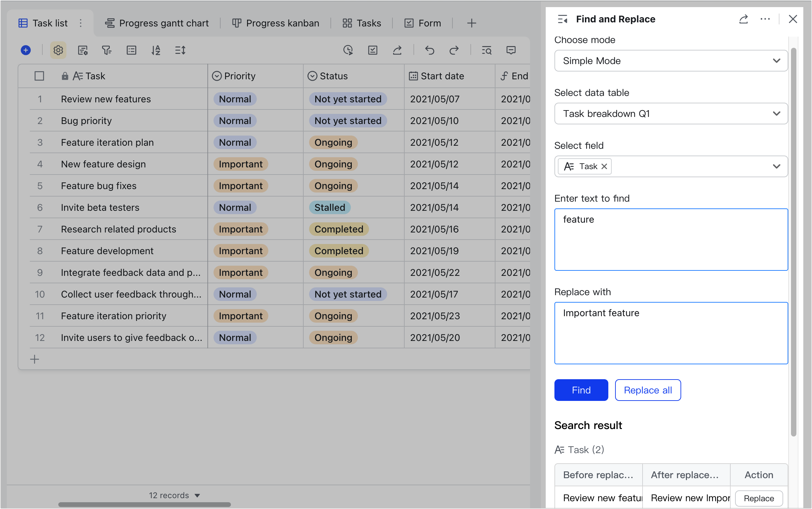Screen dimensions: 812x509
Task: Select the A-Z sort icon
Action: click(x=156, y=50)
